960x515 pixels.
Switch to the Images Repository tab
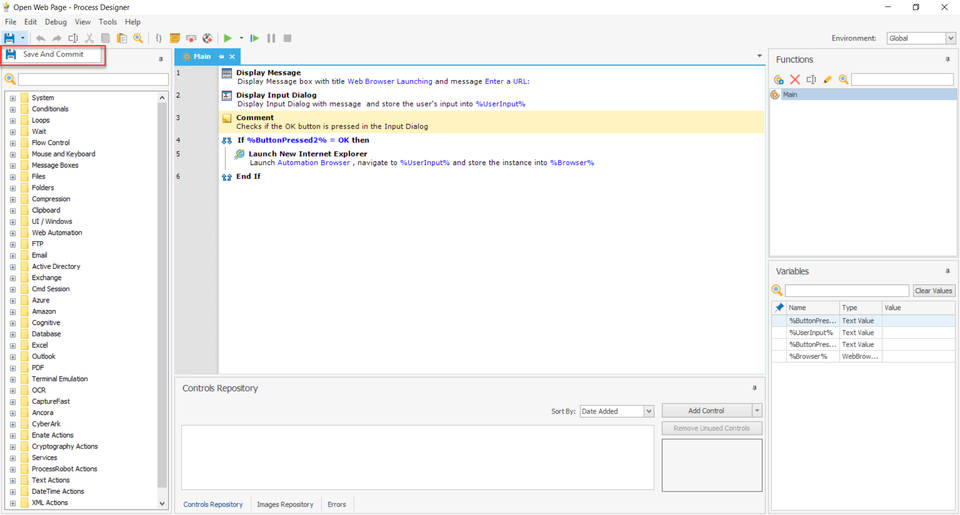coord(285,505)
